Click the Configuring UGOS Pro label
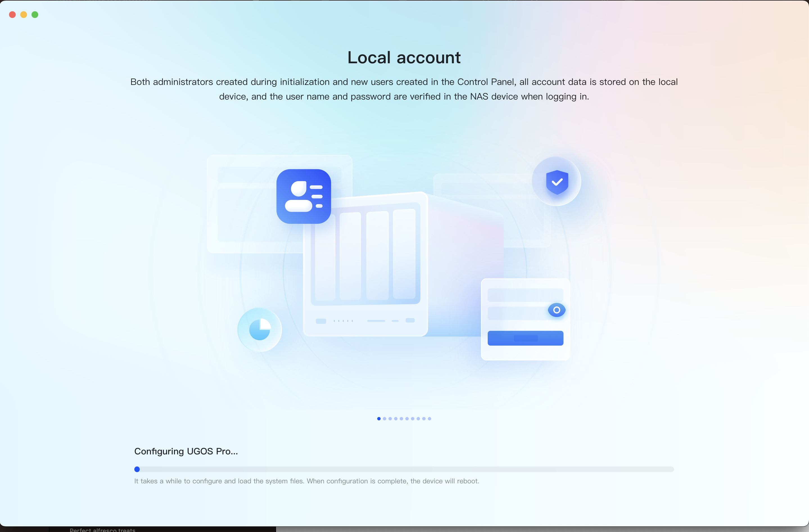 click(x=186, y=451)
